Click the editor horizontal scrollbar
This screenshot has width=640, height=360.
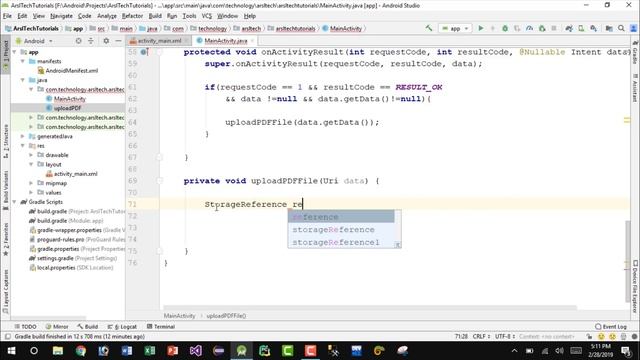(x=370, y=307)
